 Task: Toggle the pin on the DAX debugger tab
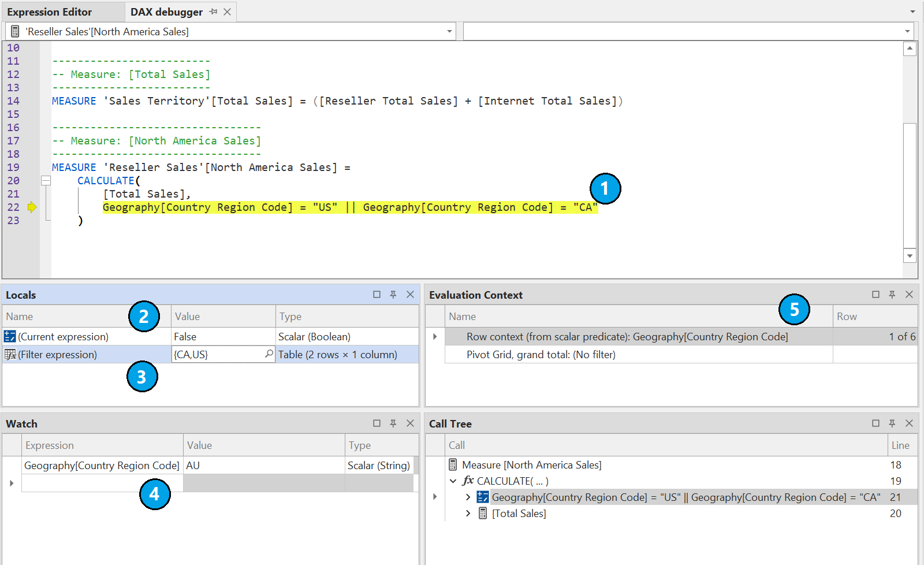tap(213, 12)
